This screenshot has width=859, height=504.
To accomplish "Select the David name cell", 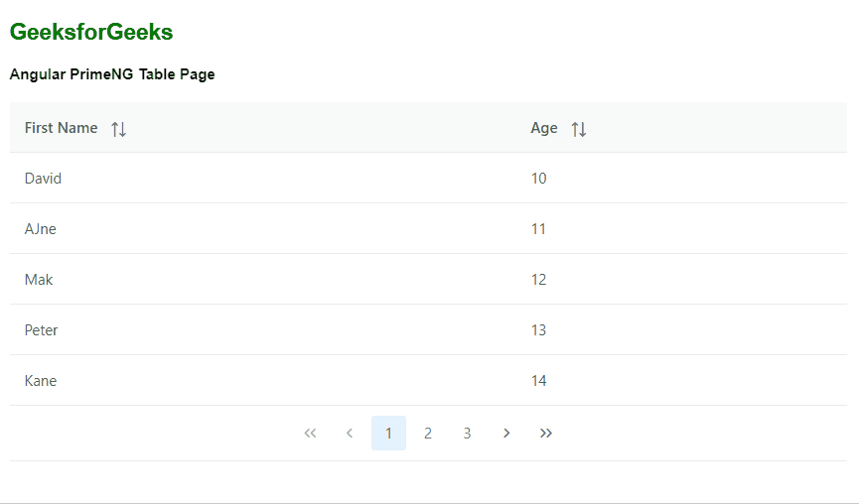I will 44,179.
